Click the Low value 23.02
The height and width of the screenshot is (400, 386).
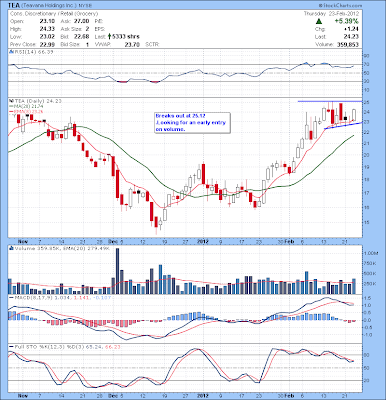(x=46, y=37)
